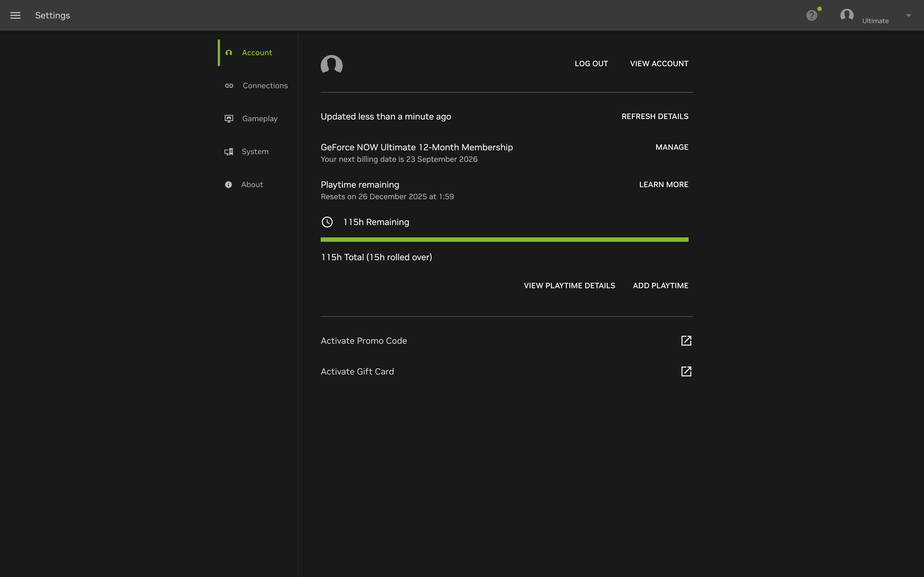Click the About info icon

(228, 185)
